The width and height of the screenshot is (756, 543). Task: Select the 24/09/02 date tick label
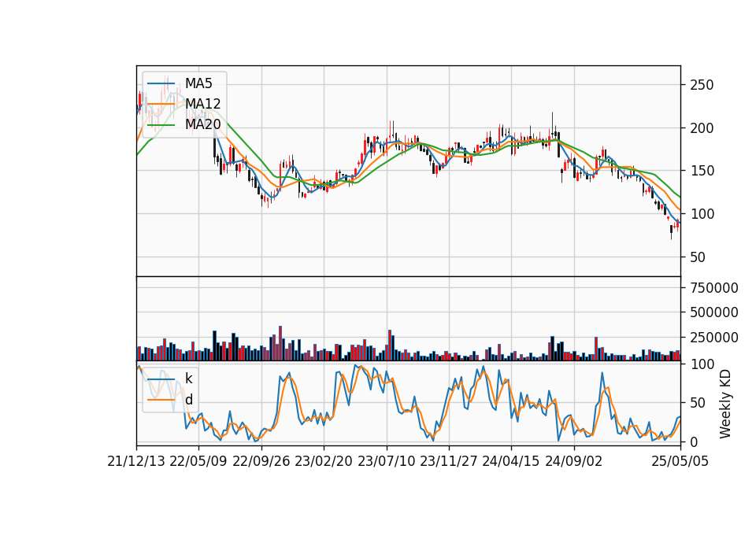point(574,461)
